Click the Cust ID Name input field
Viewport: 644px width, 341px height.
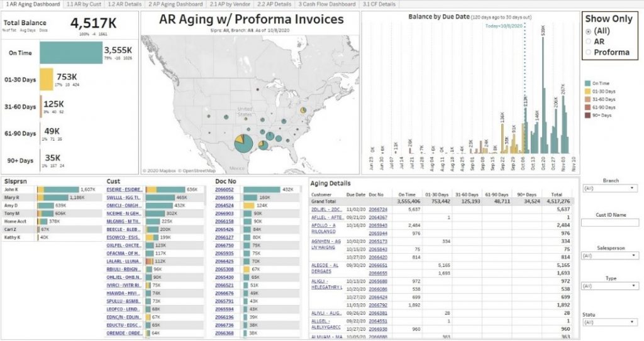click(610, 222)
